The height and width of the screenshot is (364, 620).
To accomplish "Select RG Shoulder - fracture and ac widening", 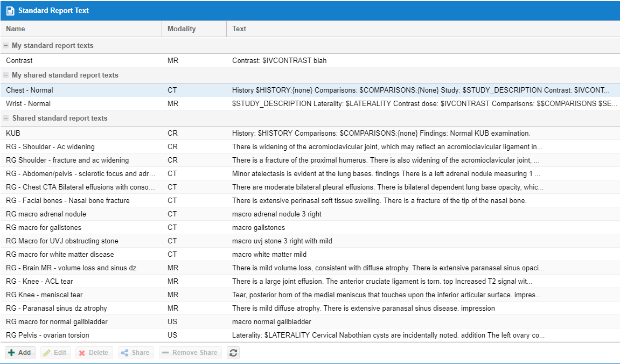I will coord(310,160).
